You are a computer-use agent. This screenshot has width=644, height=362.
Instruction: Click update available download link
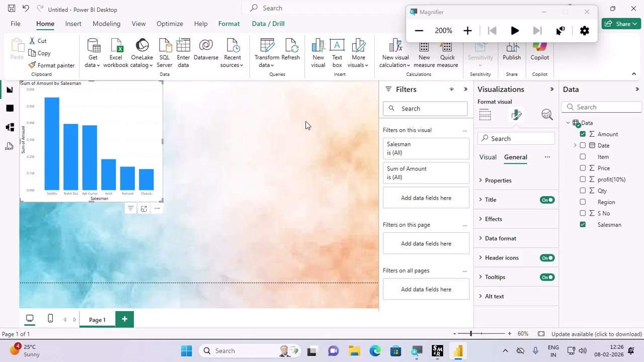597,334
